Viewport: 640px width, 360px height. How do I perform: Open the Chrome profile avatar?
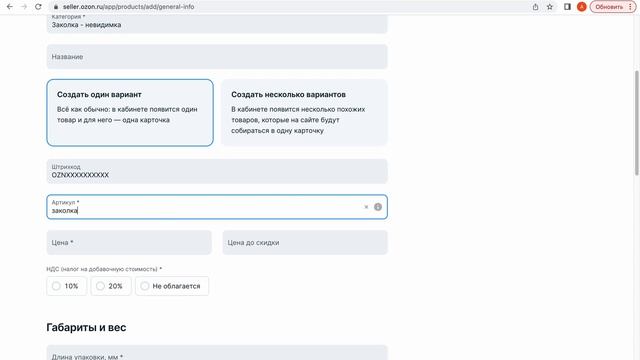pos(582,7)
